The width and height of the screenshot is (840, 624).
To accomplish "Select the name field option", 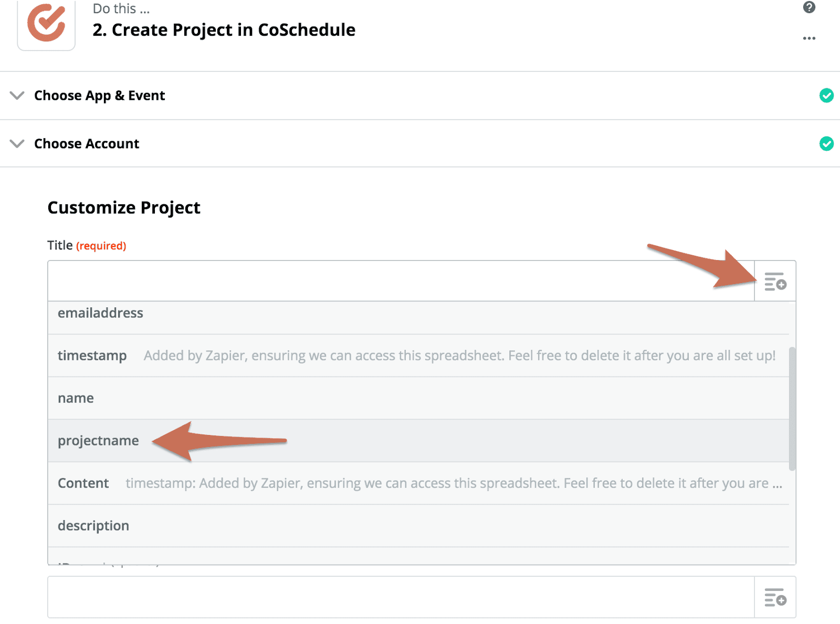I will [76, 398].
